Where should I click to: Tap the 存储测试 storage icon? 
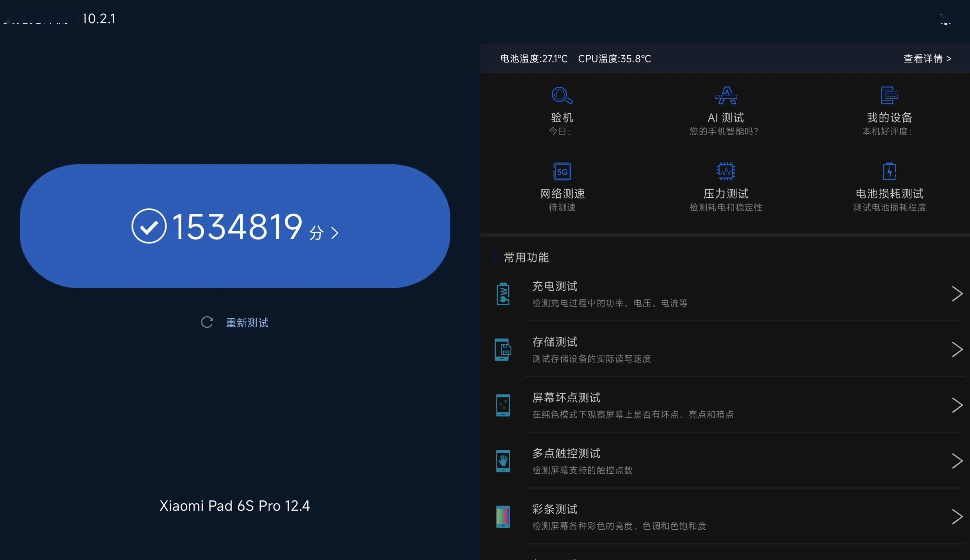pyautogui.click(x=503, y=350)
